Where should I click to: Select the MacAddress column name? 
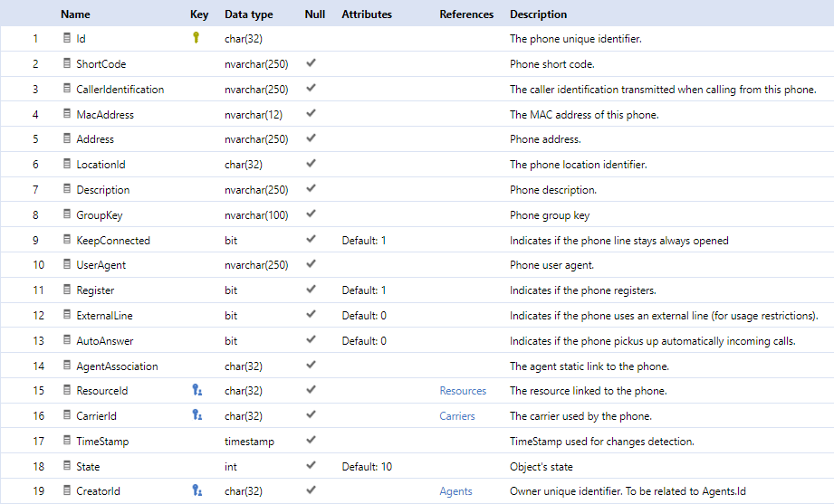pyautogui.click(x=105, y=114)
